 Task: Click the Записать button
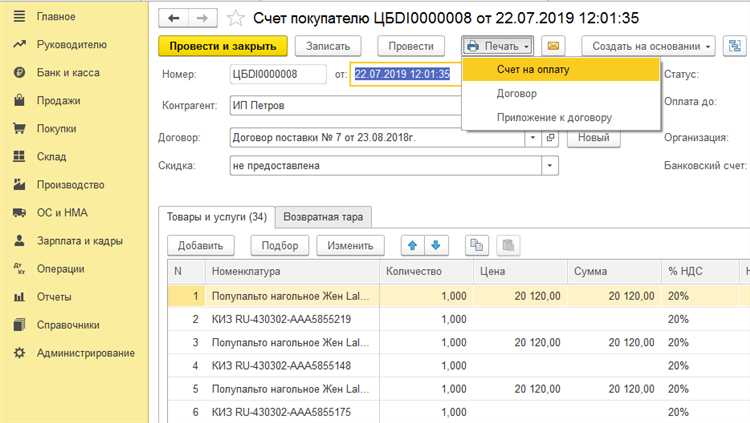coord(328,46)
